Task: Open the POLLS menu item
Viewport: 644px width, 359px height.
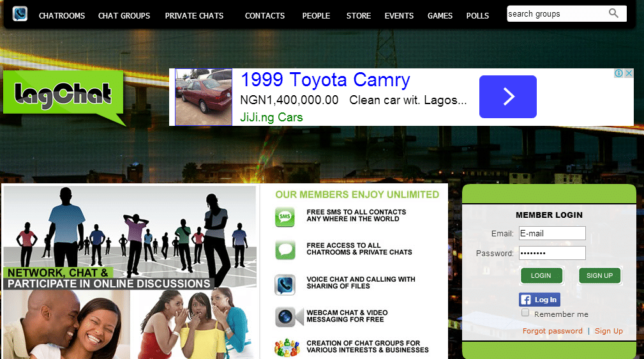Action: [x=477, y=15]
